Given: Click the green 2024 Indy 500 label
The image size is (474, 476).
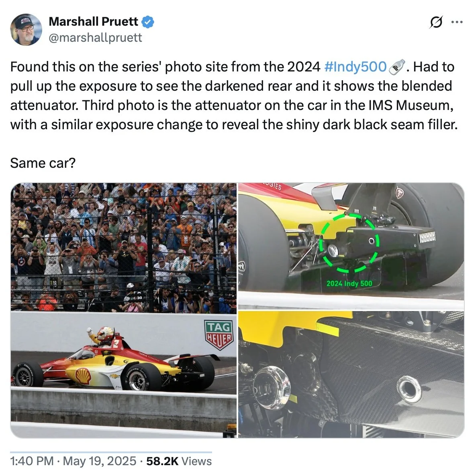Looking at the screenshot, I should point(349,283).
